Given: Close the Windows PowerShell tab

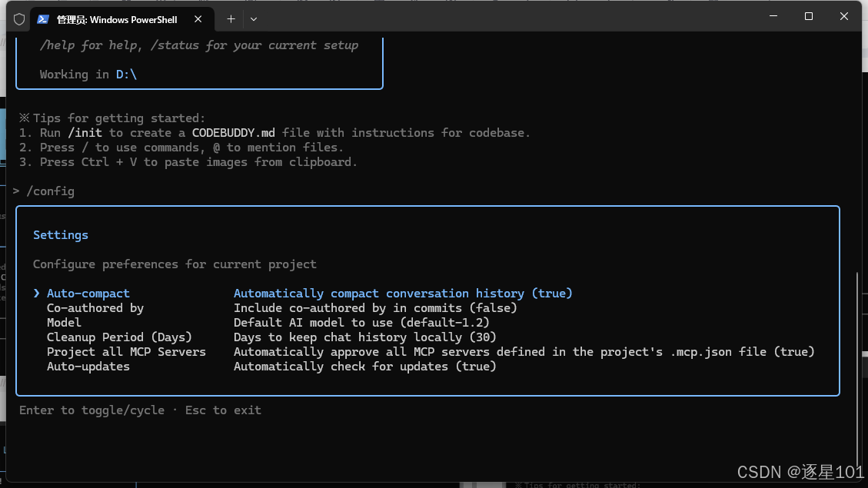Looking at the screenshot, I should point(198,18).
